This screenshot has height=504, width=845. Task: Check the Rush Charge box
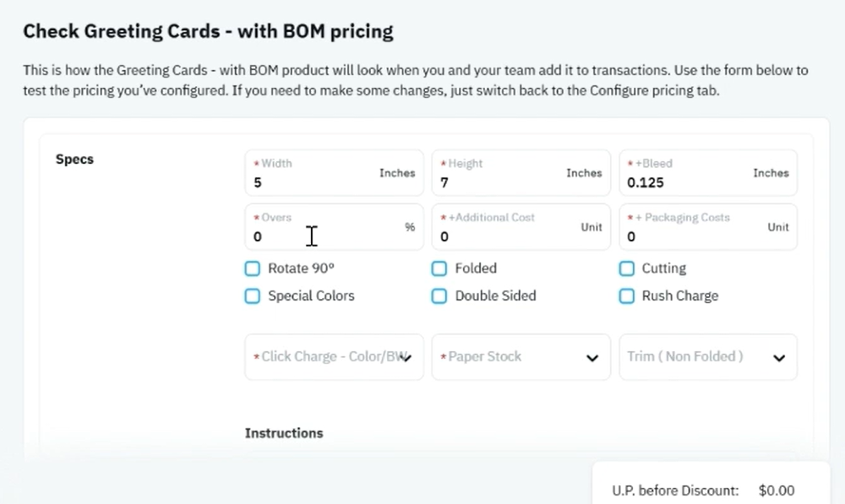[x=626, y=295]
